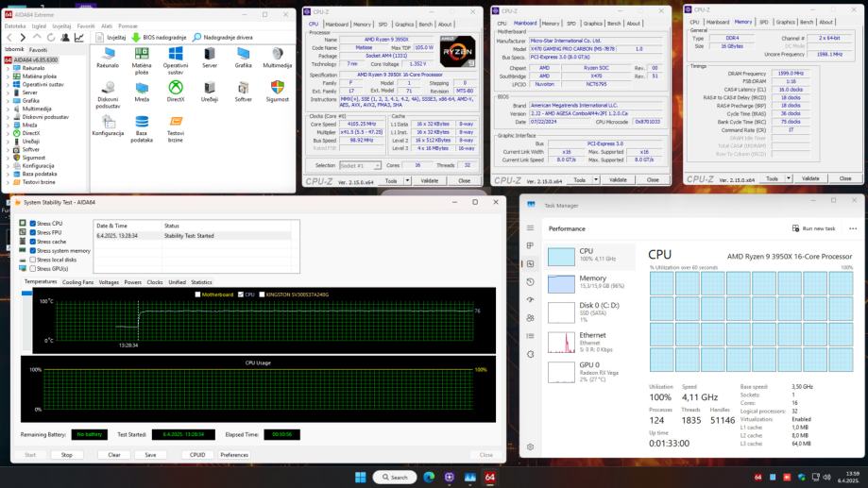Open the Baza podataka icon
868x488 pixels.
[141, 122]
